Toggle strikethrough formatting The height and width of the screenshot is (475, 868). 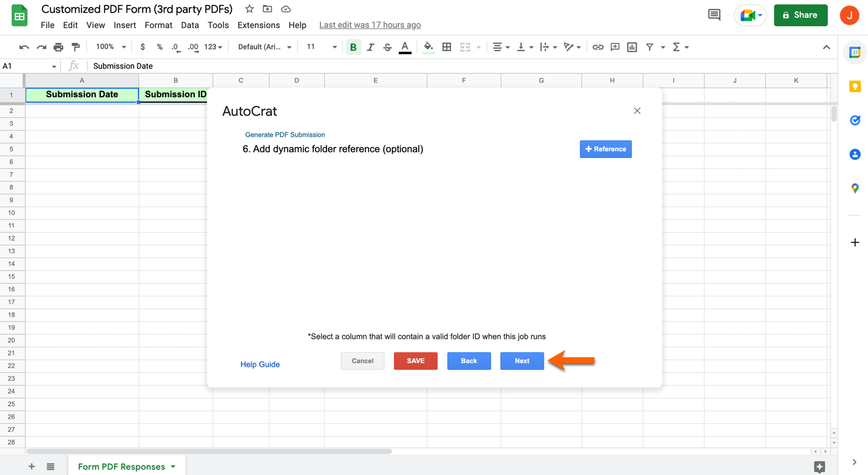click(x=387, y=47)
